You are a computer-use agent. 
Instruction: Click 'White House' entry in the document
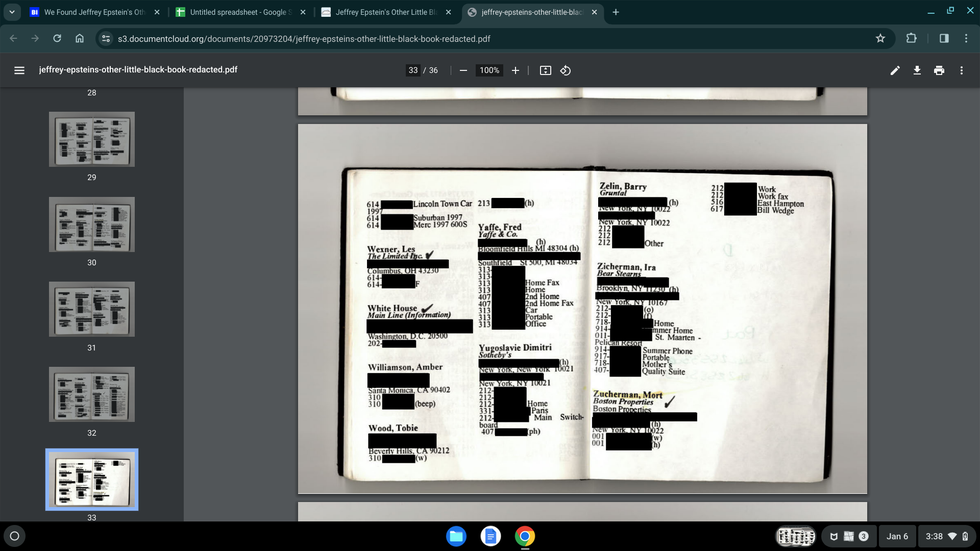click(x=392, y=308)
